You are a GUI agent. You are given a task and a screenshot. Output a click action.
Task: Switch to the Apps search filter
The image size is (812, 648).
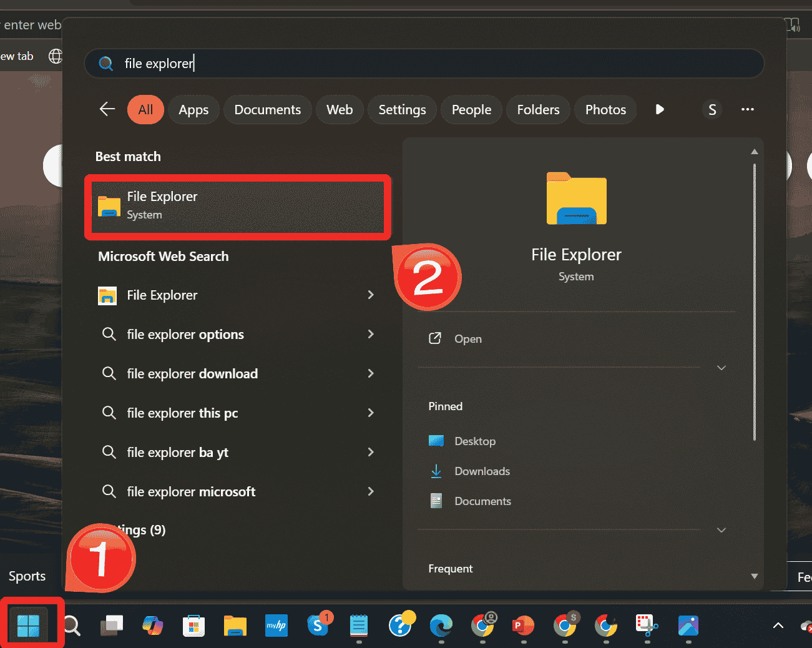(x=193, y=109)
